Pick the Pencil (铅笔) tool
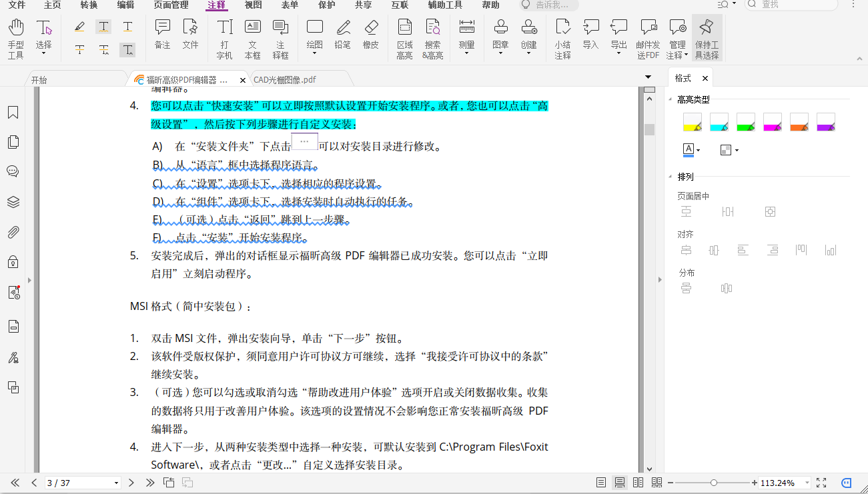868x494 pixels. (343, 34)
